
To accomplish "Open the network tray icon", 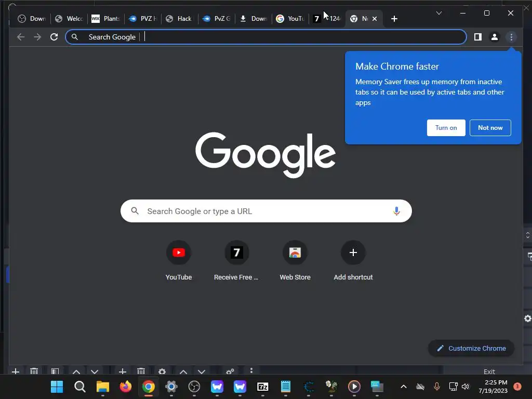I will click(453, 387).
